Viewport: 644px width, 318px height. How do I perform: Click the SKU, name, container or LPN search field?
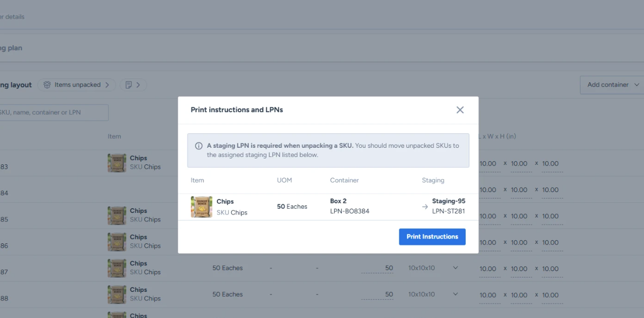pos(53,113)
